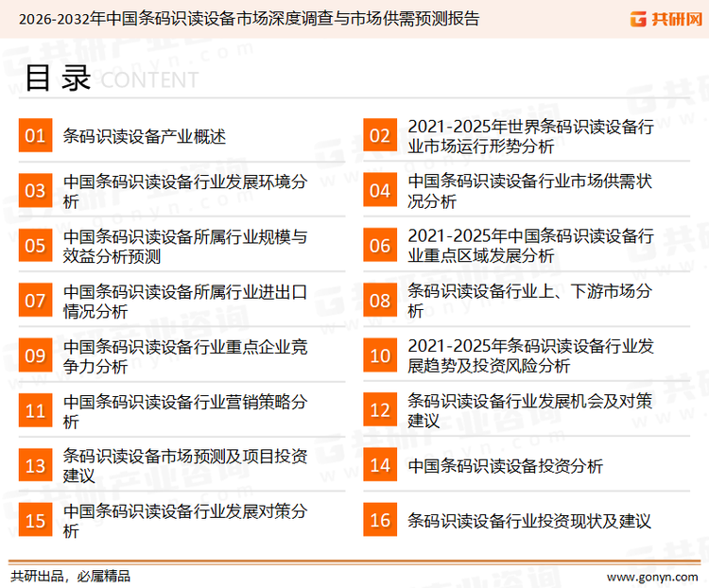Viewport: 709px width, 588px height.
Task: Select chapter 2021-2025年条码识读设备行业发展趋势及投资风险分析
Action: [530, 355]
